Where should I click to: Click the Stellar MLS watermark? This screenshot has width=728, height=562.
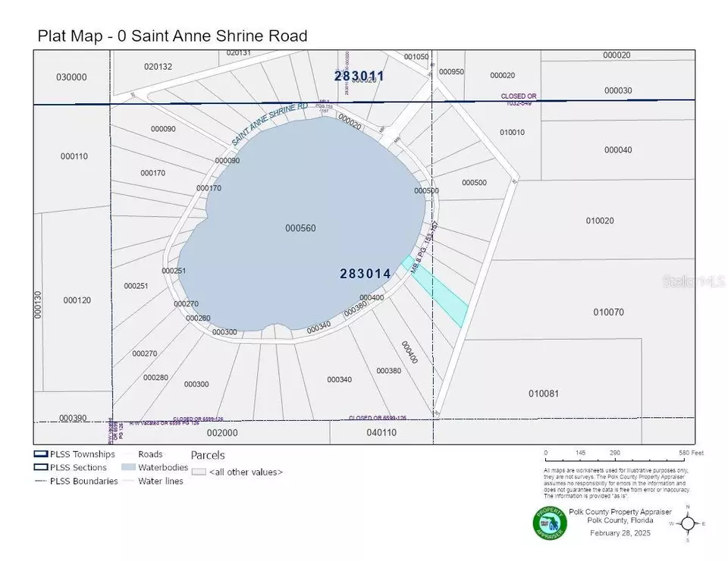click(694, 281)
